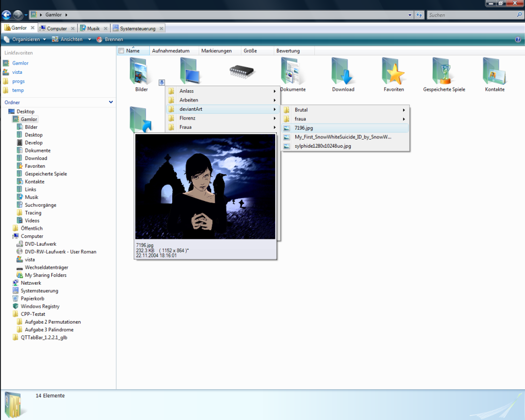Select My Sharing Folders tree item

point(46,275)
